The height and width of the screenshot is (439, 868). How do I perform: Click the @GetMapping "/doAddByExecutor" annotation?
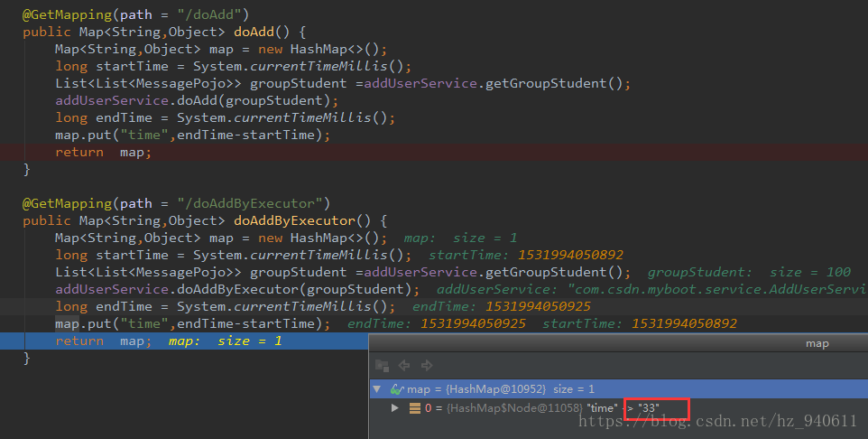[176, 203]
